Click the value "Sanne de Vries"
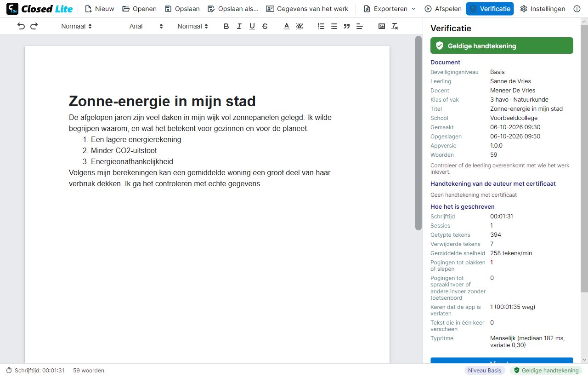Viewport: 588px width, 377px height. tap(510, 81)
